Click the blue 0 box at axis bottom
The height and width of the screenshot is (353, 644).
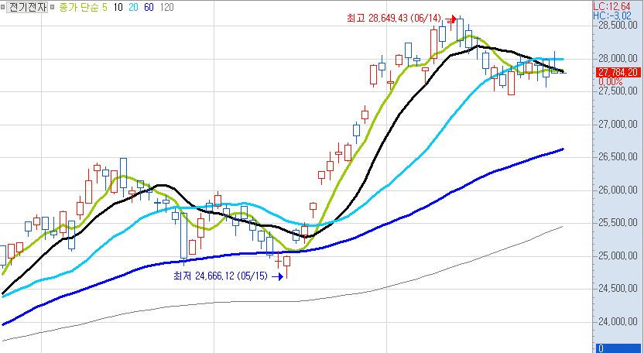(618, 348)
